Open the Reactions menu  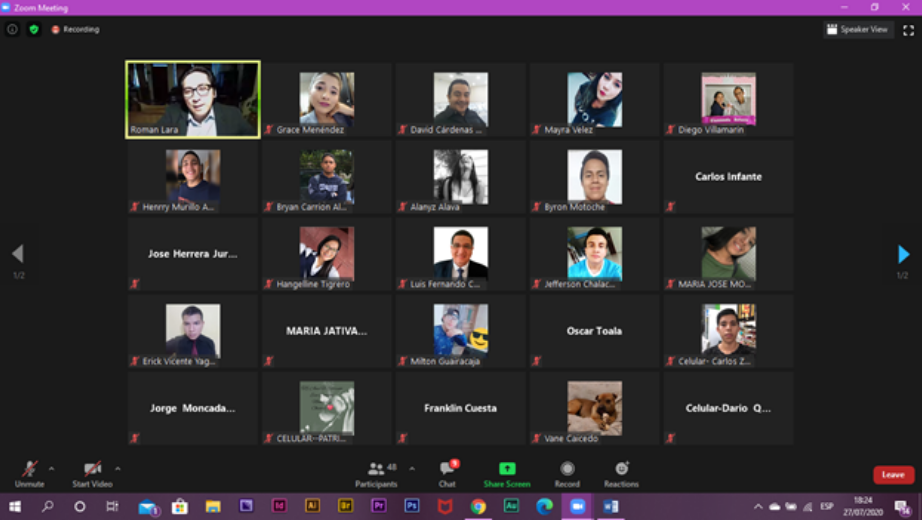(622, 474)
